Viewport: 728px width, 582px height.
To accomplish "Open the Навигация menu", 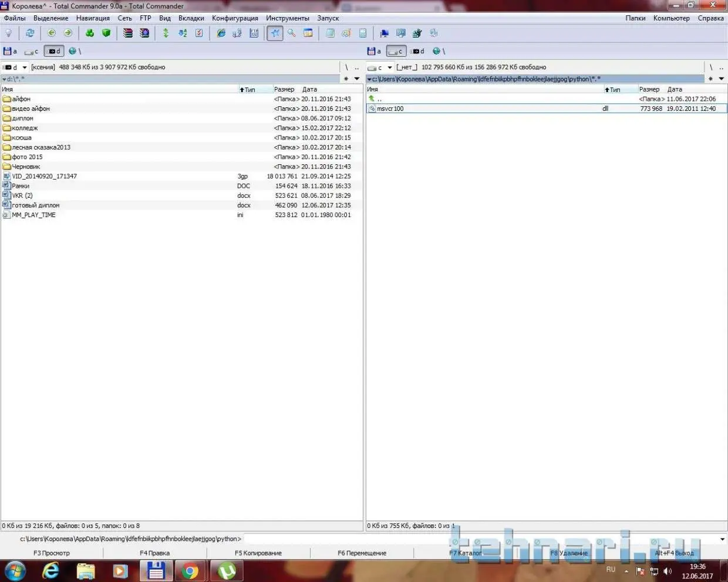I will pyautogui.click(x=93, y=18).
